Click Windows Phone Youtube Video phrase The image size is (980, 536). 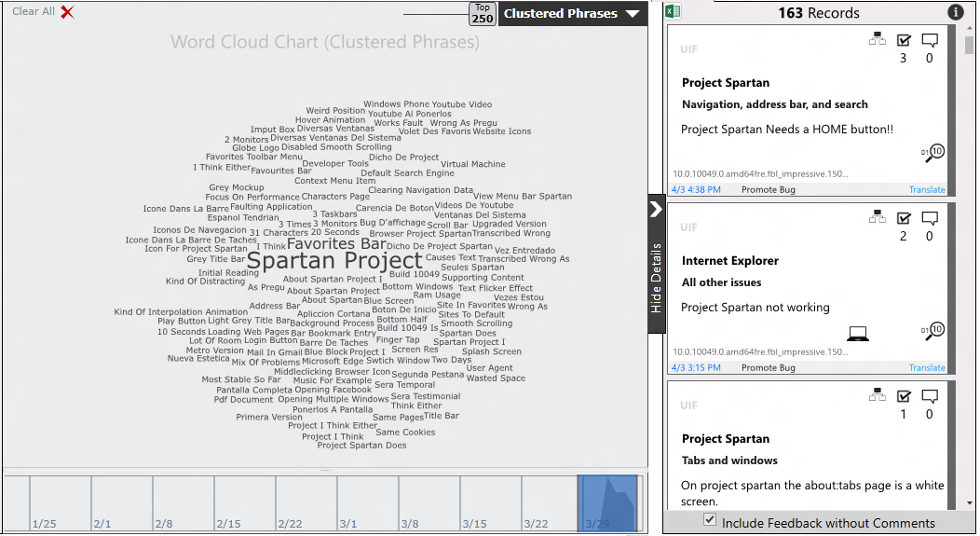428,104
